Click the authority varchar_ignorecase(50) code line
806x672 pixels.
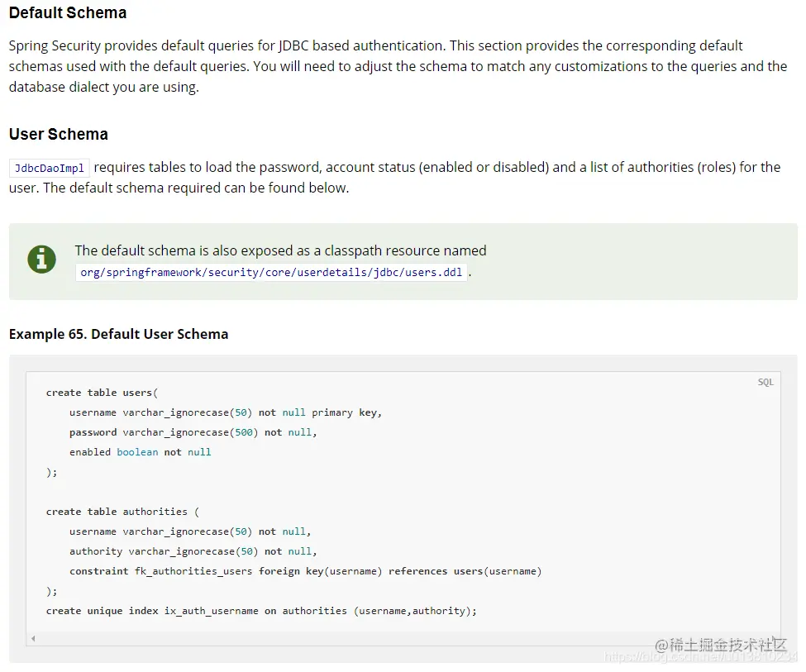(193, 551)
